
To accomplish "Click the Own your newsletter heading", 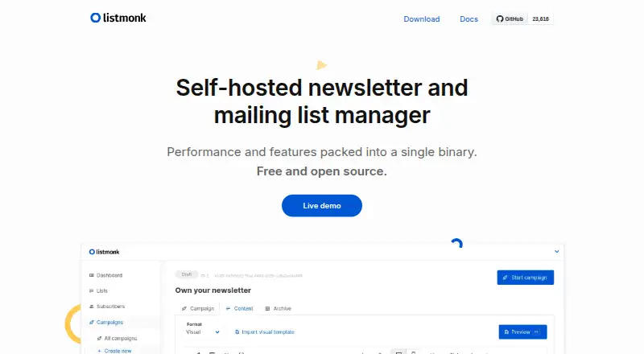I will 213,290.
